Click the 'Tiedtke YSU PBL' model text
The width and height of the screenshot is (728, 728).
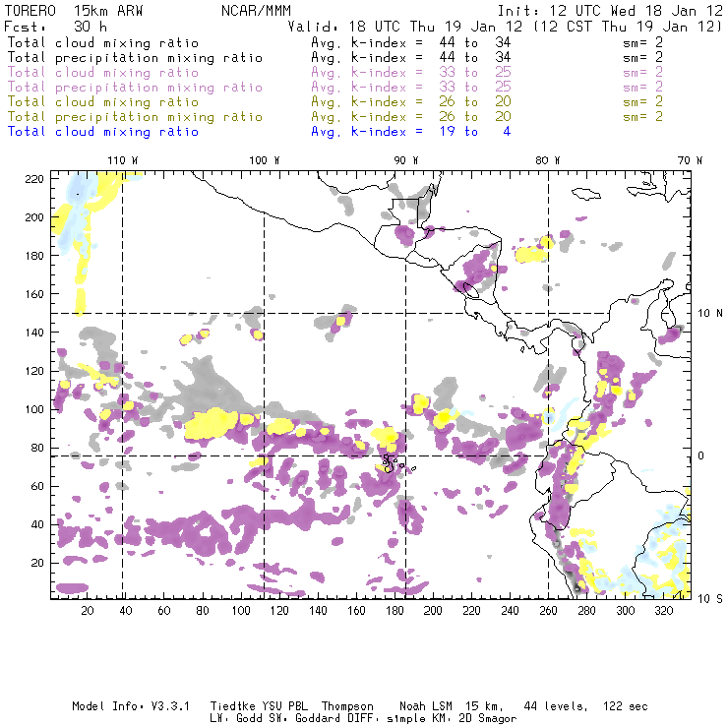point(259,706)
